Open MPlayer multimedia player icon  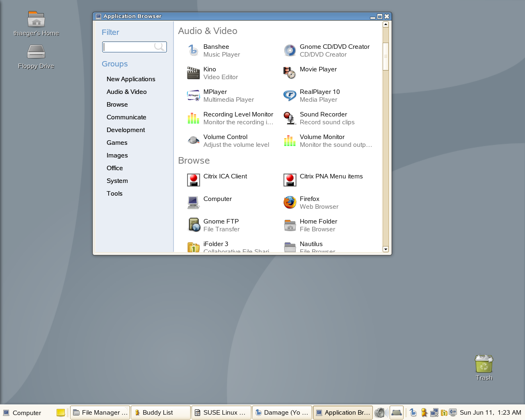click(x=193, y=96)
